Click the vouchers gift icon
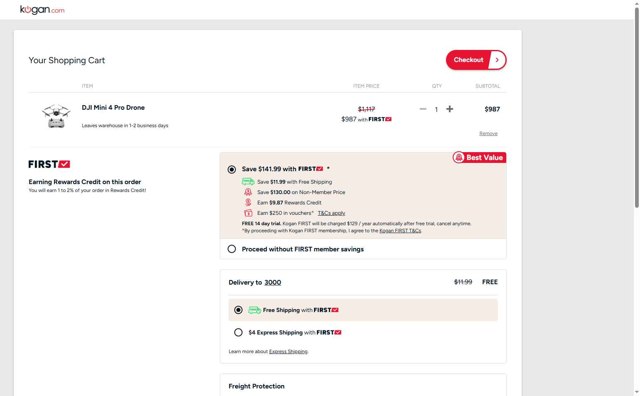 pyautogui.click(x=248, y=213)
